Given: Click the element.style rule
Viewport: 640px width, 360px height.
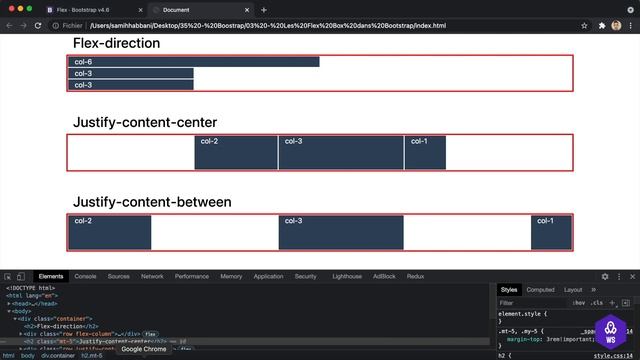Looking at the screenshot, I should (x=522, y=314).
